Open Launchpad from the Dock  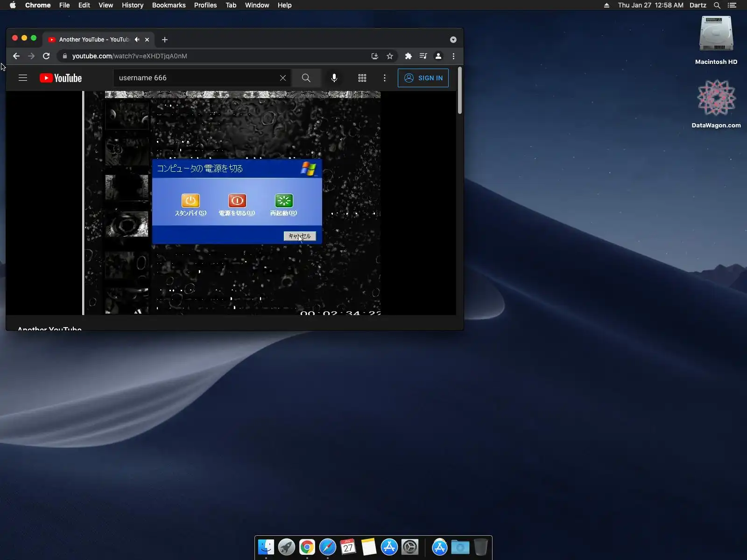(x=287, y=547)
